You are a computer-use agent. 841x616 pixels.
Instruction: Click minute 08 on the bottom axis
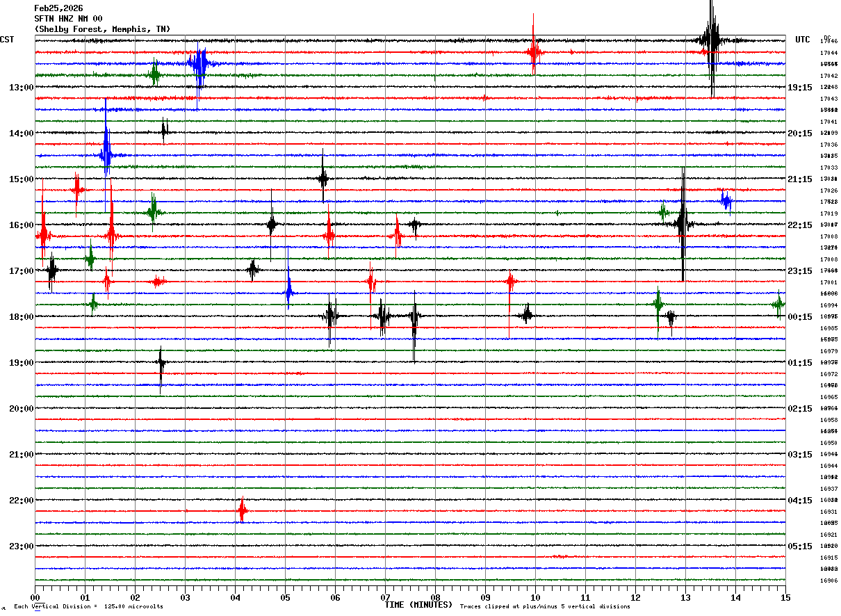point(435,598)
